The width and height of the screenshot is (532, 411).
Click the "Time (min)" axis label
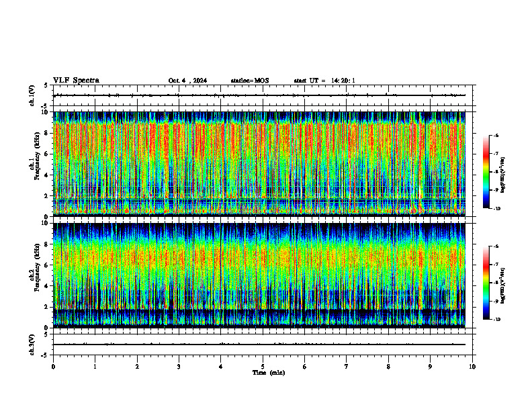point(269,373)
